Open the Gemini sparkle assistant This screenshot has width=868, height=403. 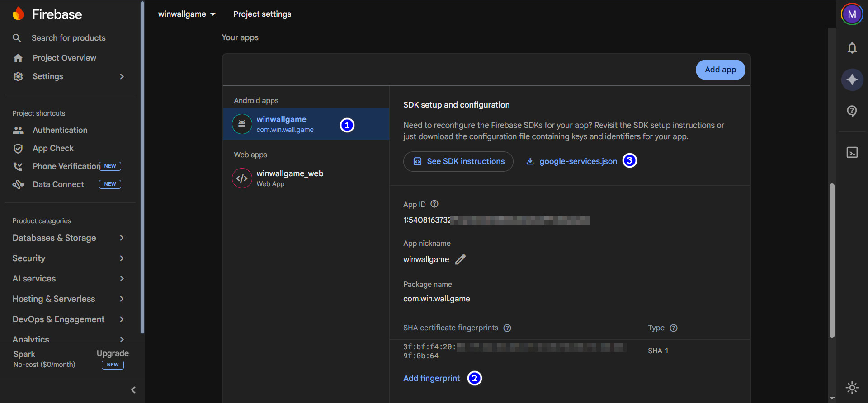(x=852, y=80)
